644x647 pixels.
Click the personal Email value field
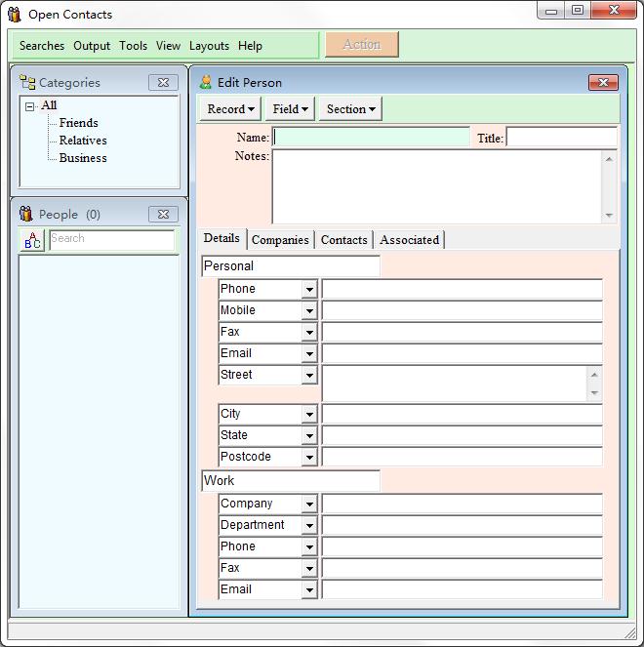coord(462,353)
